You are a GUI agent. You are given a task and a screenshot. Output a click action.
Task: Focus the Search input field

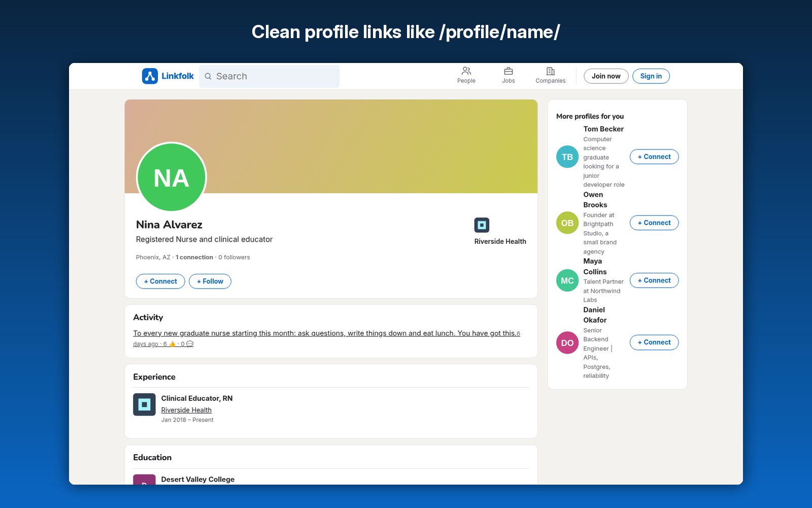(x=269, y=76)
